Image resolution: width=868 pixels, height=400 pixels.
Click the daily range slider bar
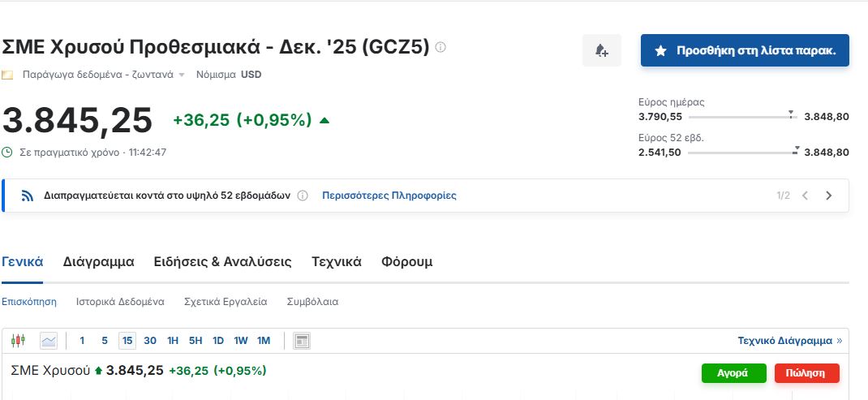743,117
